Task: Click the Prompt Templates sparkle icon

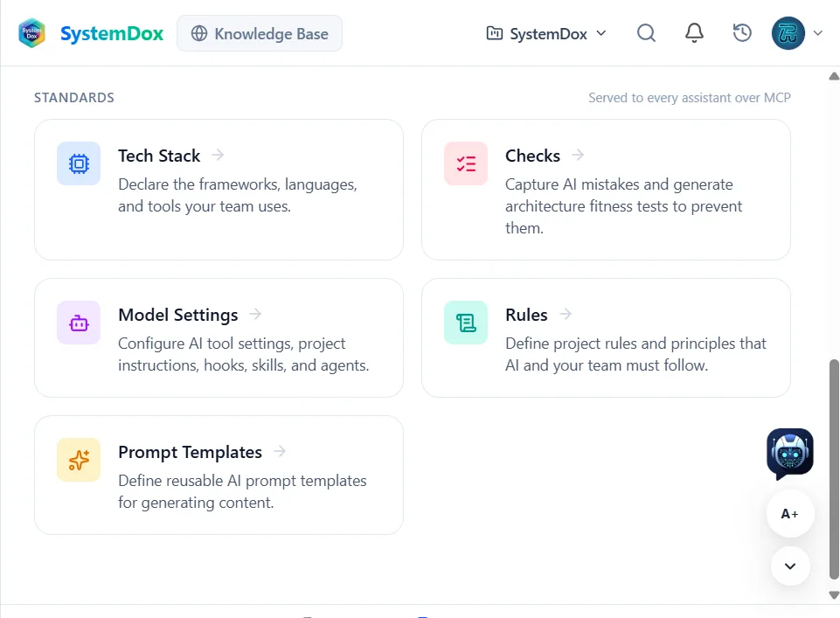Action: pos(79,460)
